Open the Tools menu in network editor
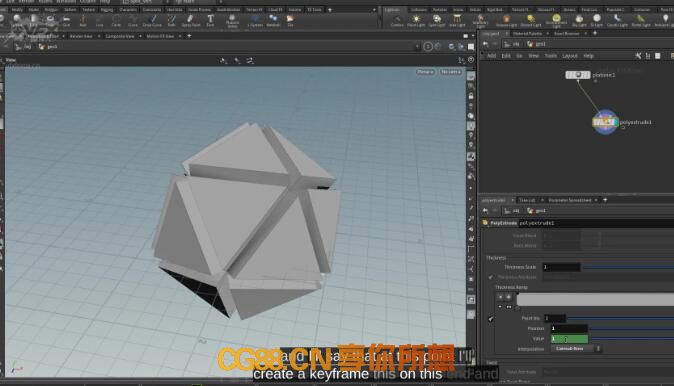 pyautogui.click(x=550, y=56)
